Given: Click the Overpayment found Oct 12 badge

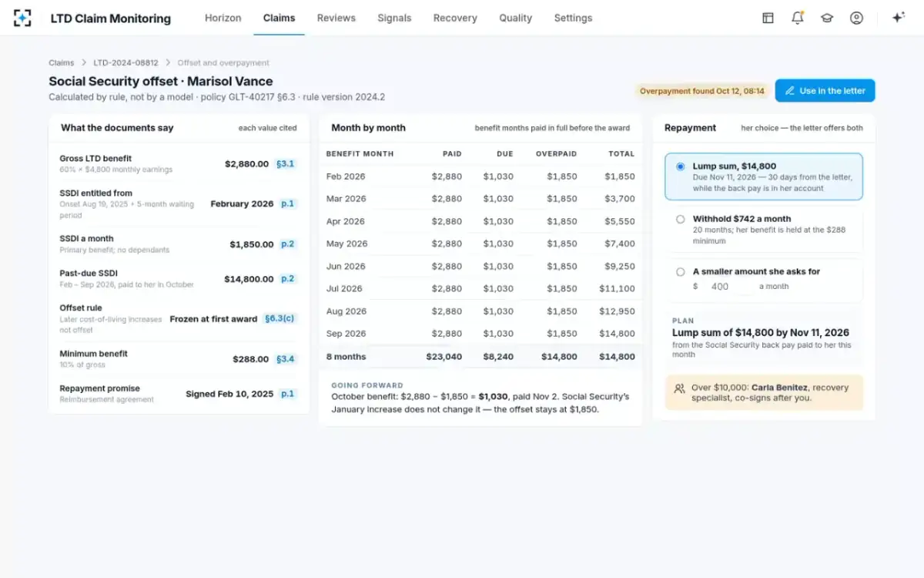Looking at the screenshot, I should (x=702, y=91).
